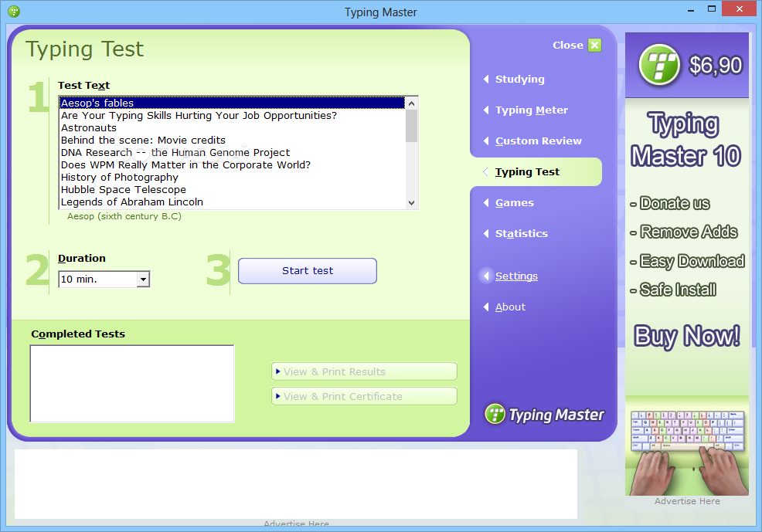Screen dimensions: 762x532
Task: Click the arrow icon beside Studying
Action: coord(486,79)
